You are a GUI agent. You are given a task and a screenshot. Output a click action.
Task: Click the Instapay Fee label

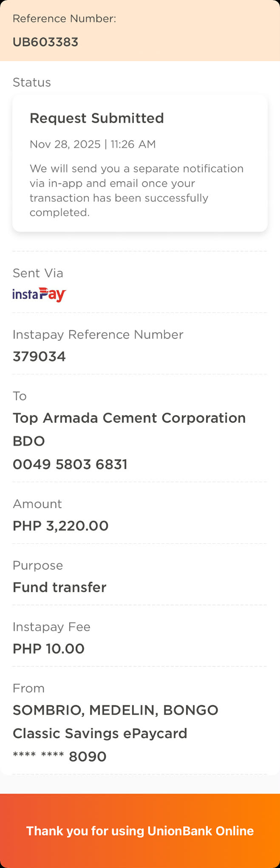coord(51,627)
